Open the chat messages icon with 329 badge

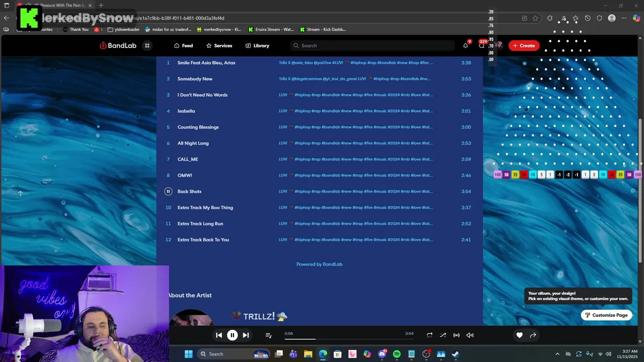tap(481, 46)
